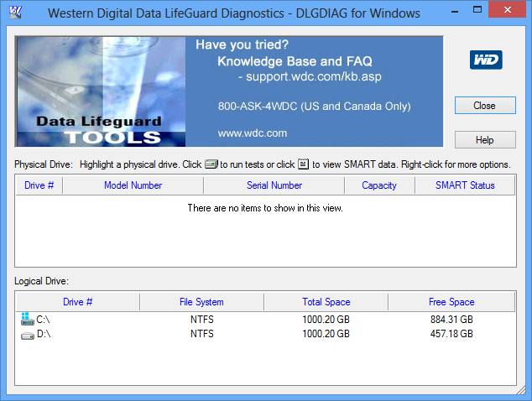
Task: Sort logical drives by Drive # header
Action: click(x=78, y=302)
